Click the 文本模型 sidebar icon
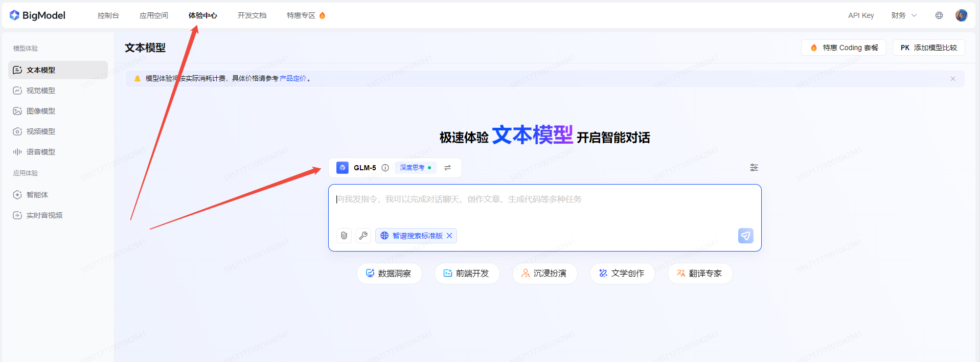Screen dimensions: 980x362 (17, 70)
